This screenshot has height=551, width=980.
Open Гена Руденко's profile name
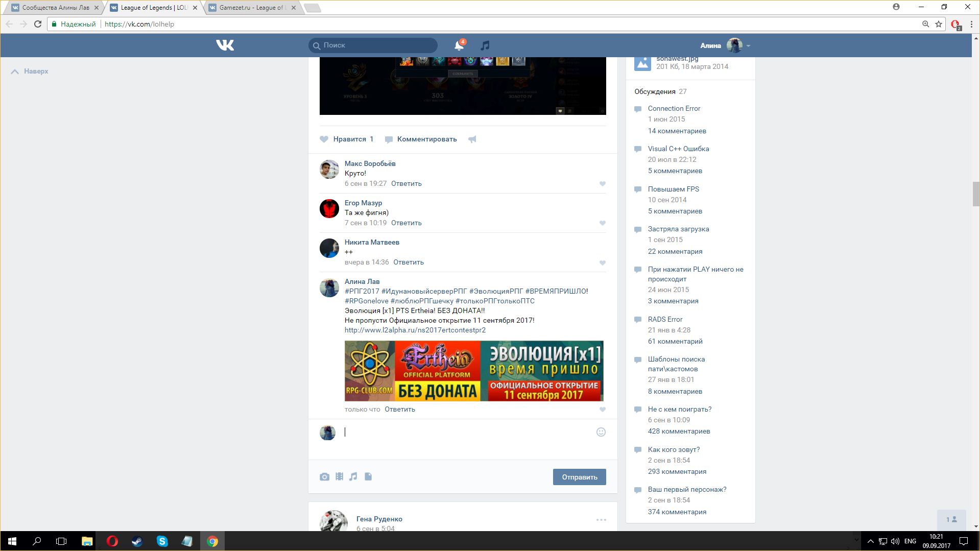pos(379,519)
